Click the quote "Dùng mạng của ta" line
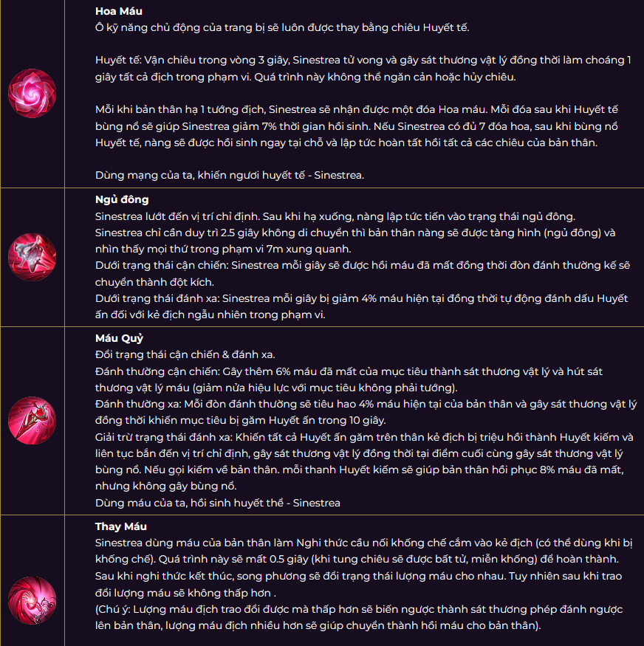 [230, 175]
